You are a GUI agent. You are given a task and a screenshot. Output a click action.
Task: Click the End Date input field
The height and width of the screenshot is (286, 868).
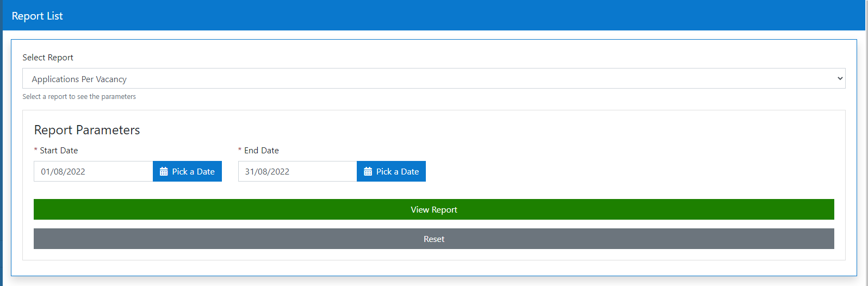click(x=297, y=171)
